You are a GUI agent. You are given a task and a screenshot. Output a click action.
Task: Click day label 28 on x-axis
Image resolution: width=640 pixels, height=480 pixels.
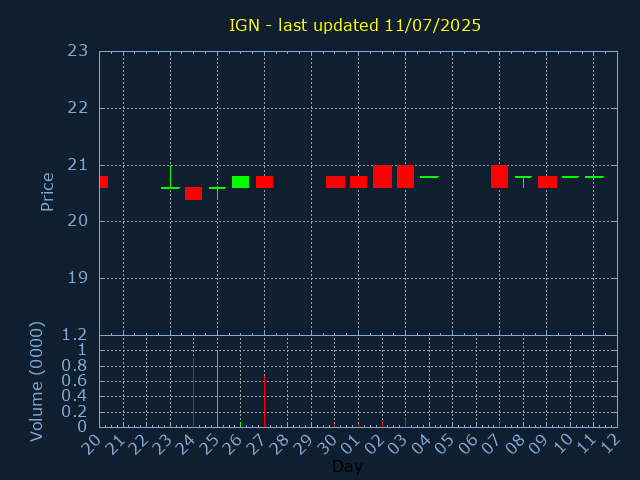(x=280, y=444)
